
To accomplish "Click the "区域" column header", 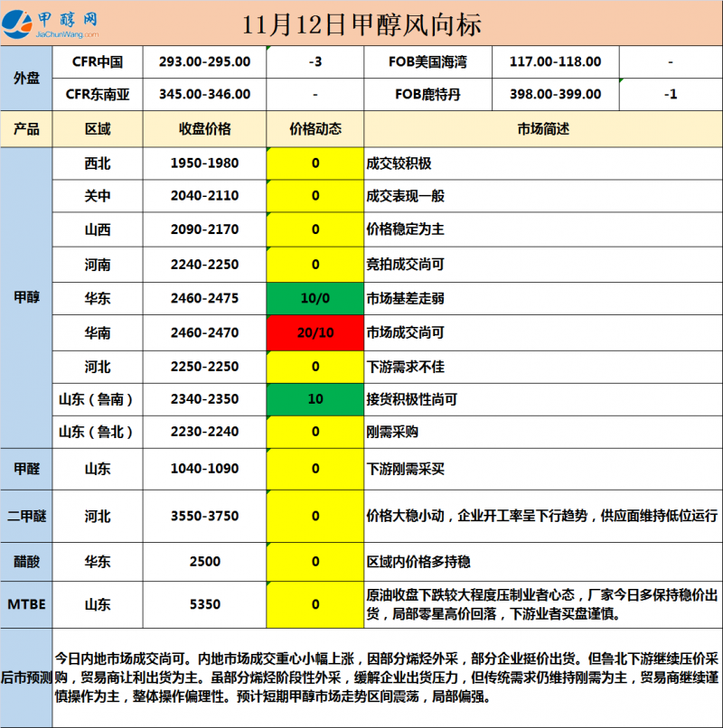I will [x=98, y=128].
